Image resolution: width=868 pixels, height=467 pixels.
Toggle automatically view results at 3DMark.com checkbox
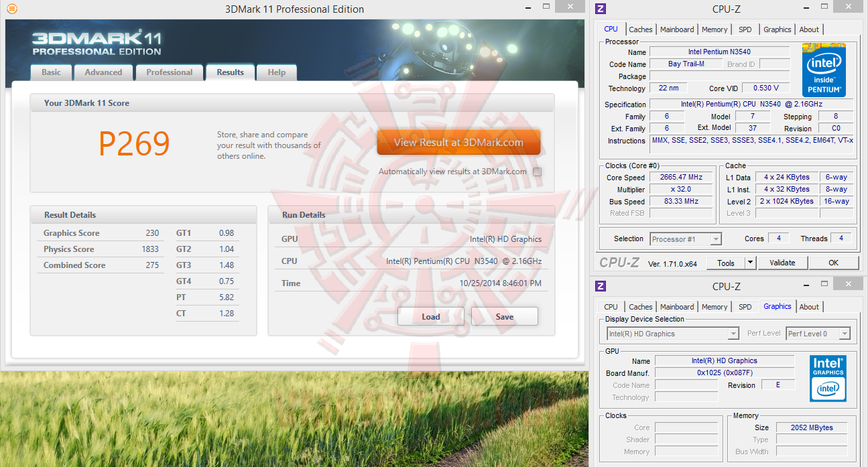[537, 172]
